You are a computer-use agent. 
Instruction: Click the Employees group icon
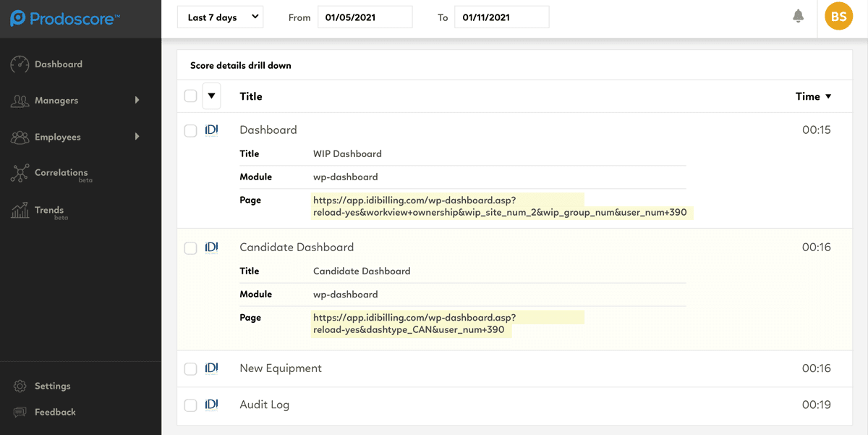20,137
